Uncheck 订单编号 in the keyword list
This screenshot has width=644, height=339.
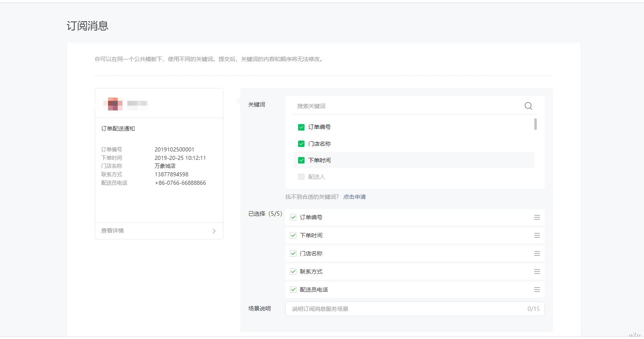point(301,127)
